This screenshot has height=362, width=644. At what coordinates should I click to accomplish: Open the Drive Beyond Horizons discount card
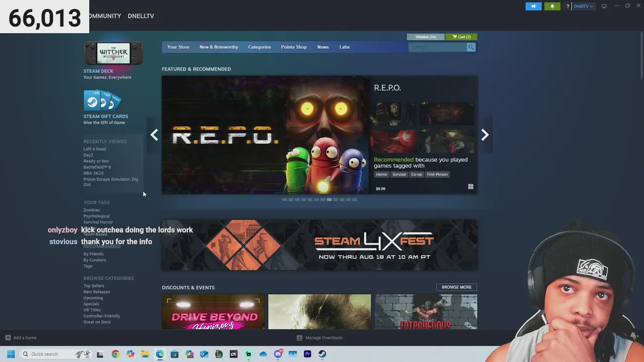pos(213,312)
